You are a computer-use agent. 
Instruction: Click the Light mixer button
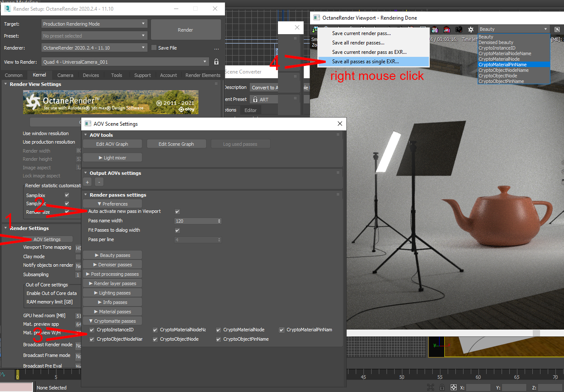click(x=112, y=158)
